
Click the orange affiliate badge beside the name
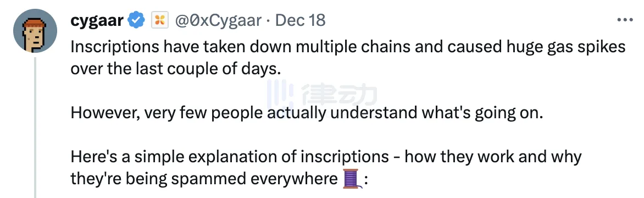160,20
